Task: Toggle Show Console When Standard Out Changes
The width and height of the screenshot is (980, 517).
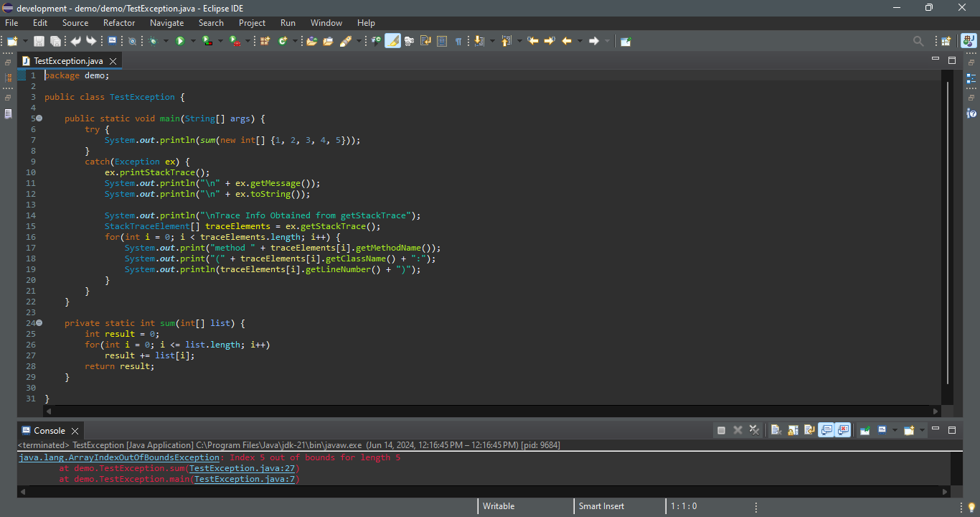Action: [x=826, y=430]
